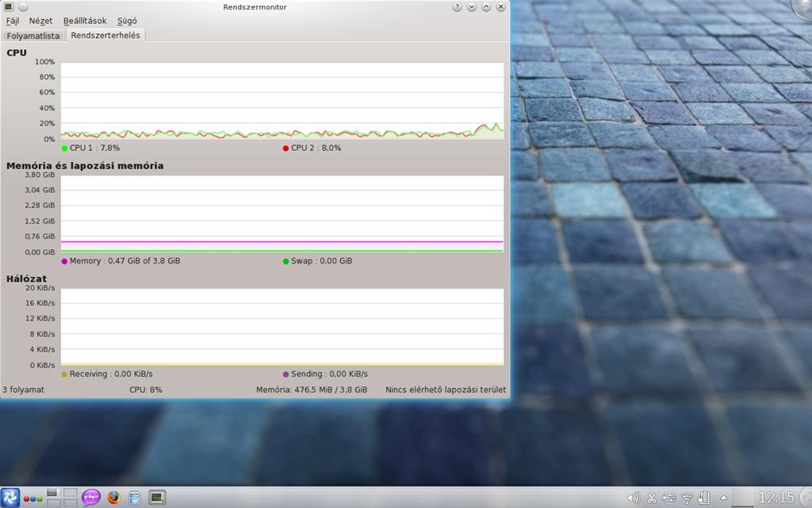Switch to the bottom-right virtual desktop in pager
Viewport: 812px width, 508px height.
(x=70, y=502)
